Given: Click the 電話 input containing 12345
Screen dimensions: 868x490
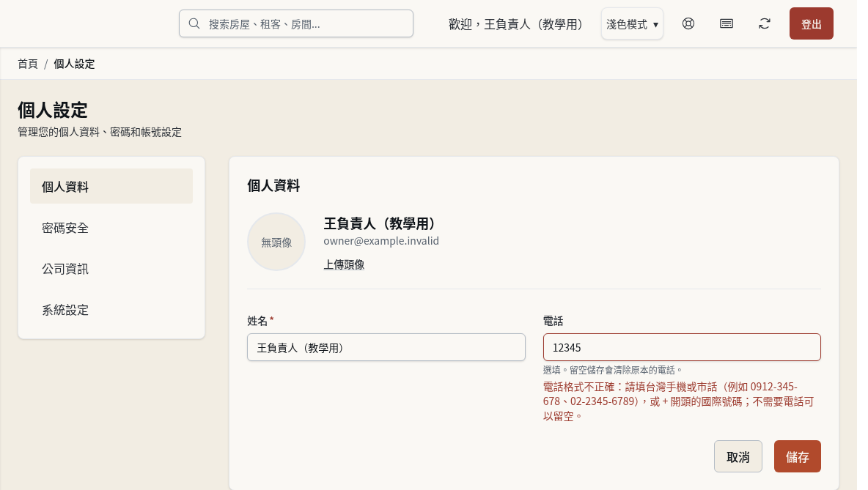Looking at the screenshot, I should 682,347.
